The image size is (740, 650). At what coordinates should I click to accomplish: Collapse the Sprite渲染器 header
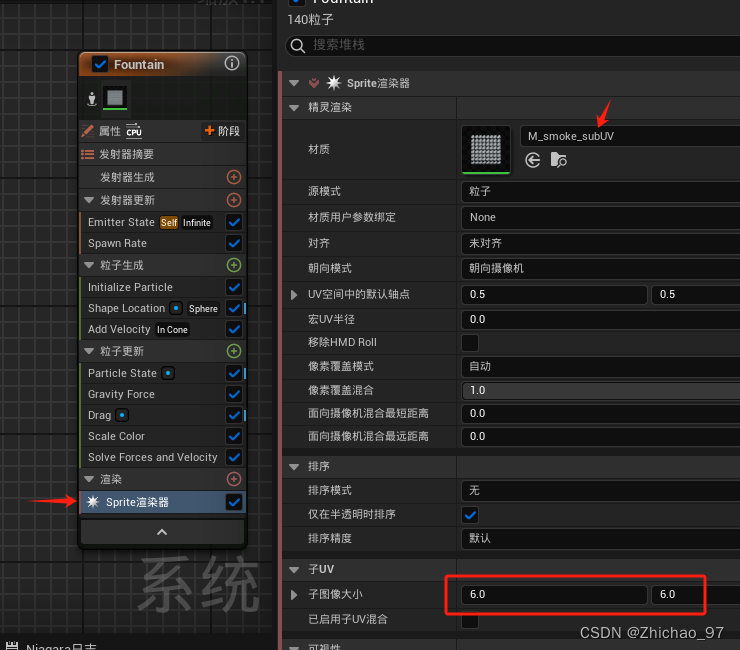pos(294,83)
